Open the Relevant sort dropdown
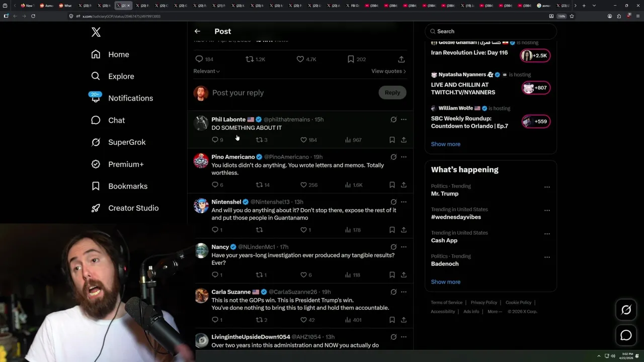Screen dimensions: 644x362 [x=206, y=71]
